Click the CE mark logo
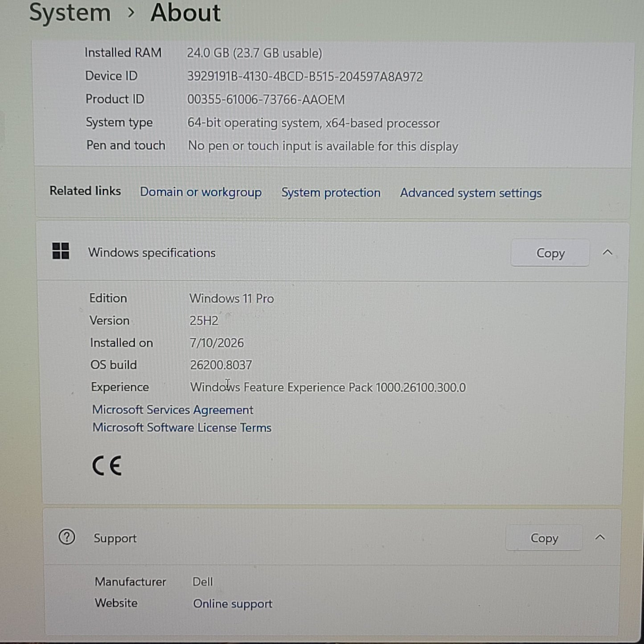The image size is (644, 644). (107, 466)
